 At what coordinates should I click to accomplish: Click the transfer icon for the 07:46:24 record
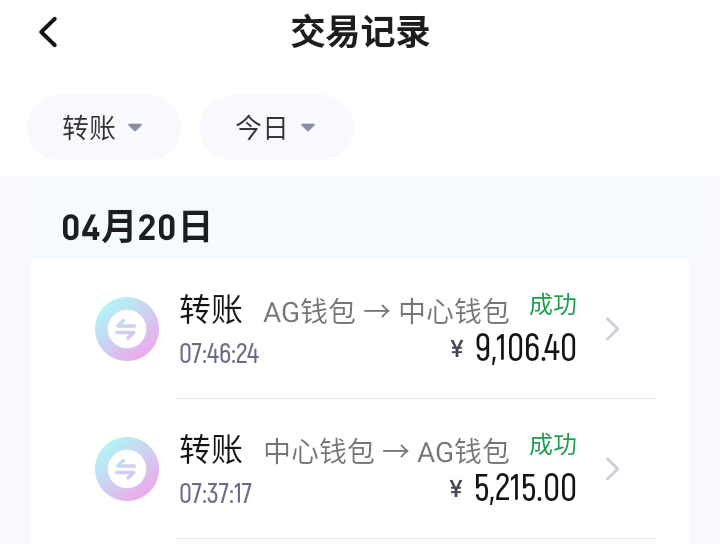click(x=127, y=329)
